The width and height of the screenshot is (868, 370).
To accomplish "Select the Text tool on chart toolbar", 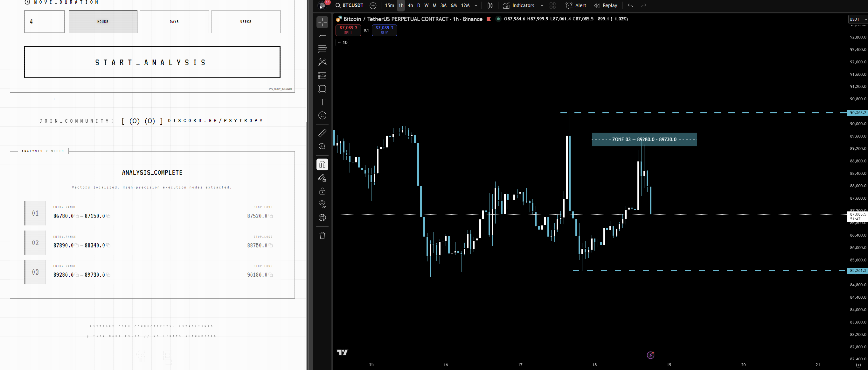I will [x=322, y=102].
